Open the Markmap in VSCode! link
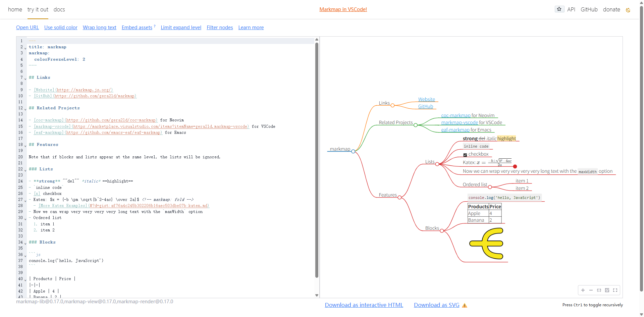The image size is (644, 317). pos(343,9)
